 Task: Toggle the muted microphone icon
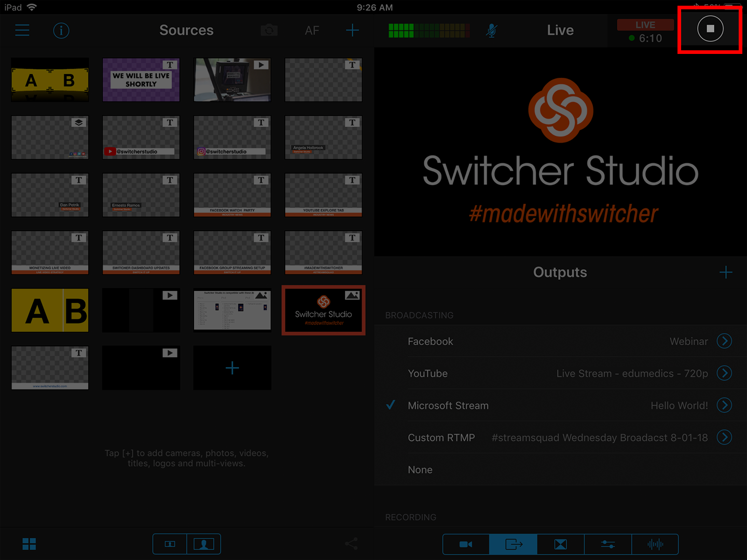pyautogui.click(x=492, y=31)
